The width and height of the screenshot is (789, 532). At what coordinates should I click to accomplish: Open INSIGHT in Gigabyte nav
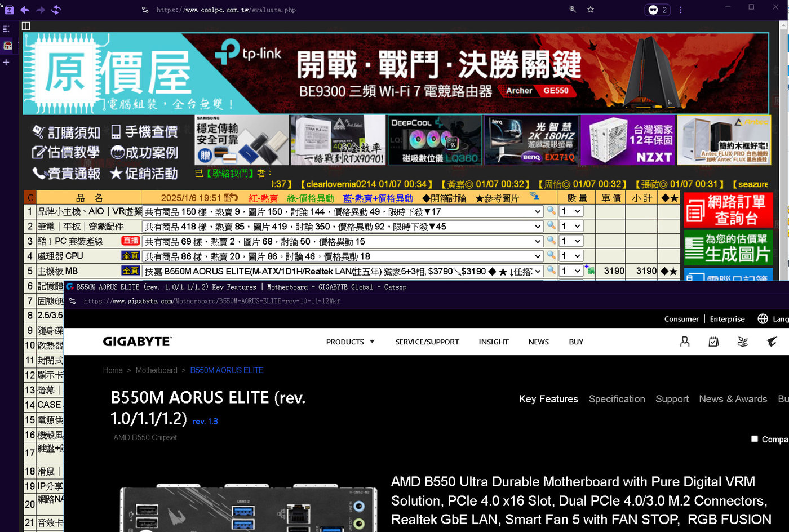pos(494,342)
